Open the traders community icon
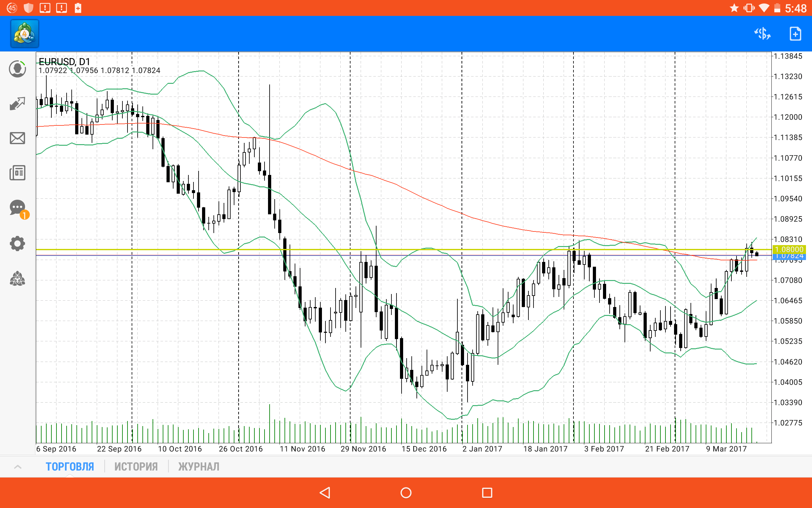812x508 pixels. [17, 278]
